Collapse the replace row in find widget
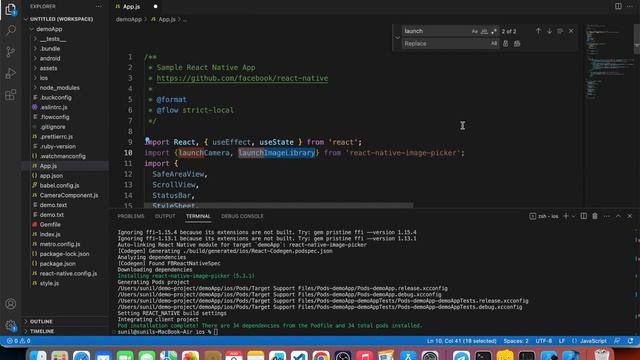 397,38
